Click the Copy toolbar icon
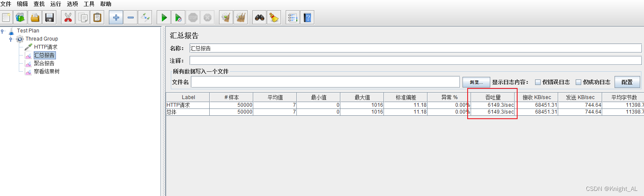 (x=83, y=18)
